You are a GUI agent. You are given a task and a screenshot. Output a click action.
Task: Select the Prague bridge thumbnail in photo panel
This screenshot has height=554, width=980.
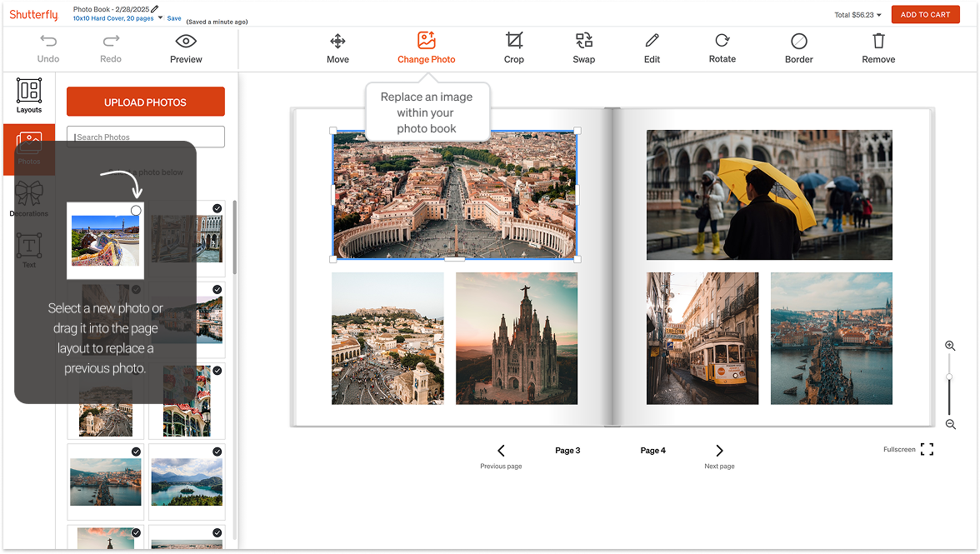(106, 482)
